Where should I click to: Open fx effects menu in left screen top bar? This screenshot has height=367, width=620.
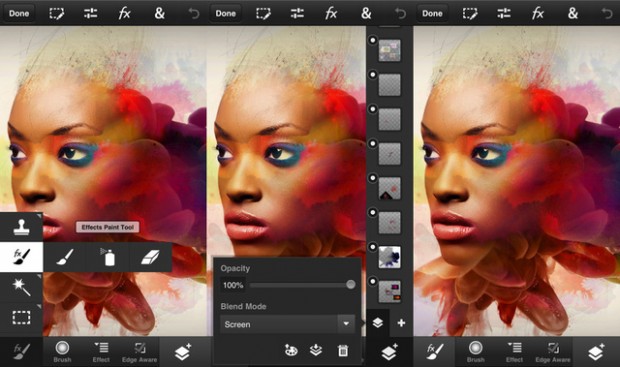pyautogui.click(x=125, y=14)
